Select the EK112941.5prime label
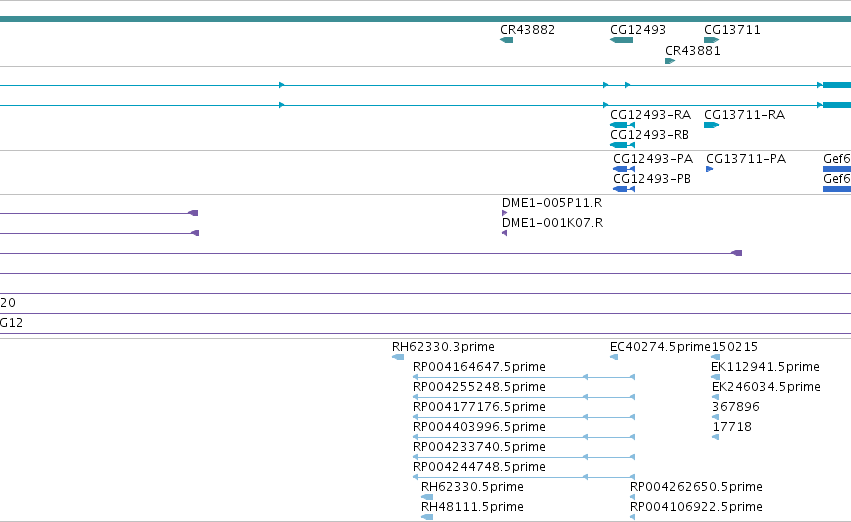This screenshot has width=851, height=522. point(765,366)
